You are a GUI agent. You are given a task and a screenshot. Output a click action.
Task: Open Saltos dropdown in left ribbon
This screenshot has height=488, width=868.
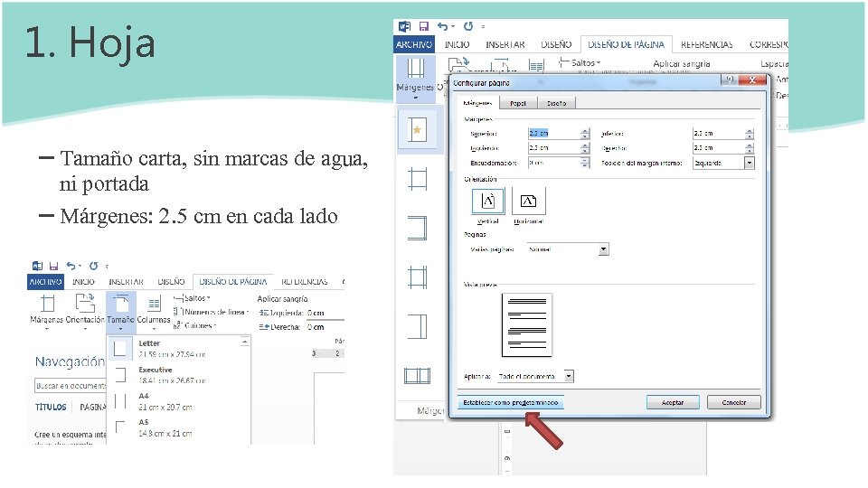click(x=193, y=298)
